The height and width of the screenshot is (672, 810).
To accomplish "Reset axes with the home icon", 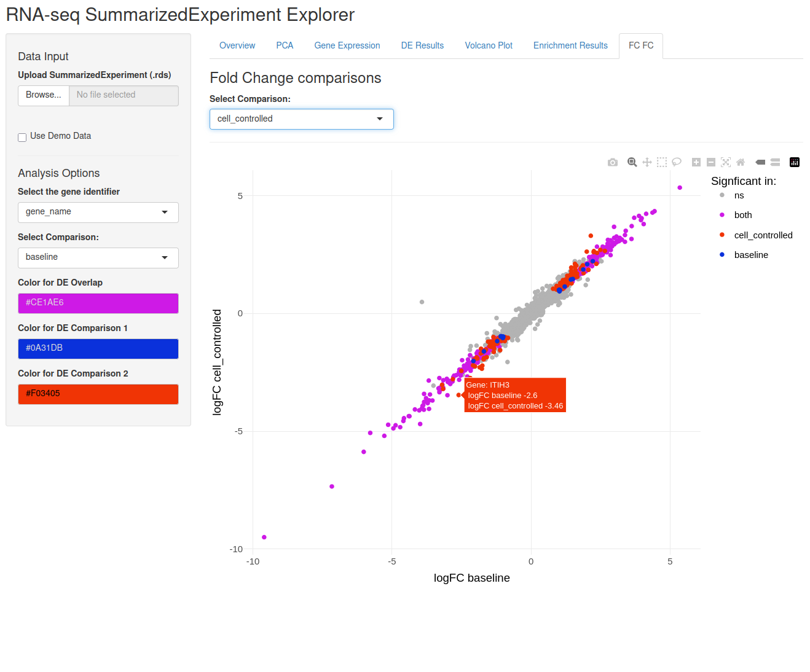I will (741, 162).
